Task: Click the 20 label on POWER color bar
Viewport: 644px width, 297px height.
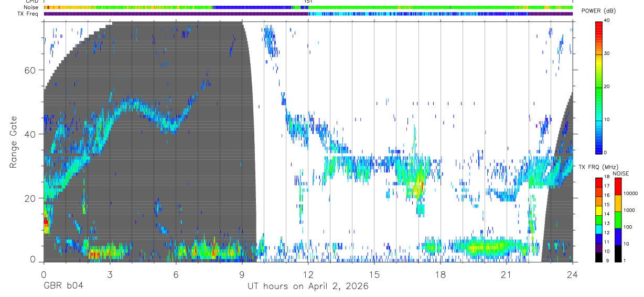Action: click(606, 86)
